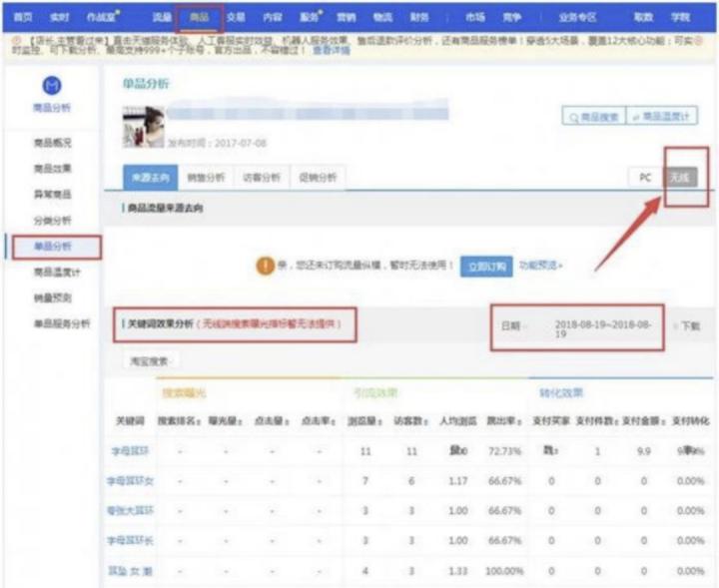
Task: Open keyword 字母耳环 in the table
Action: pyautogui.click(x=131, y=451)
